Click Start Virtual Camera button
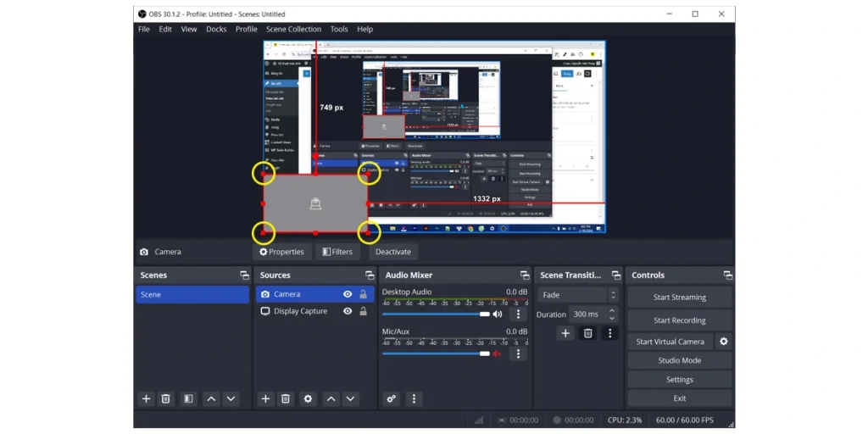Image resolution: width=868 pixels, height=434 pixels. pyautogui.click(x=670, y=342)
